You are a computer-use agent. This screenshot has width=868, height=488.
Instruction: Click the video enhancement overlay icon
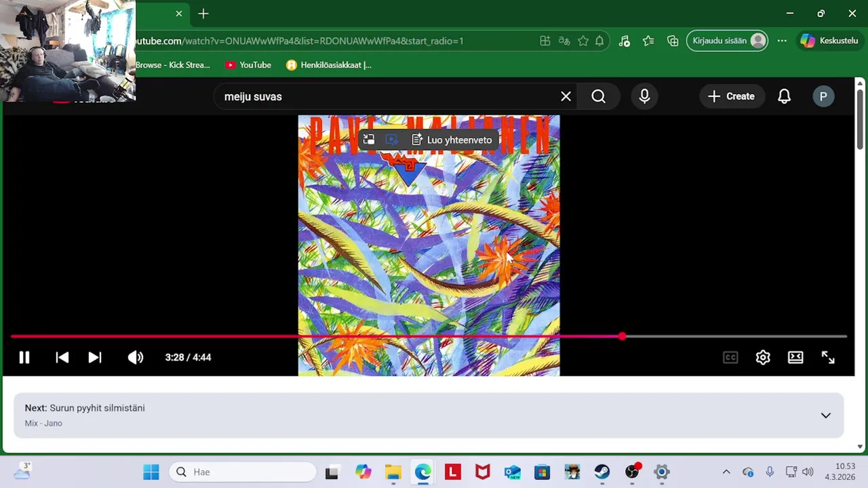[x=392, y=140]
